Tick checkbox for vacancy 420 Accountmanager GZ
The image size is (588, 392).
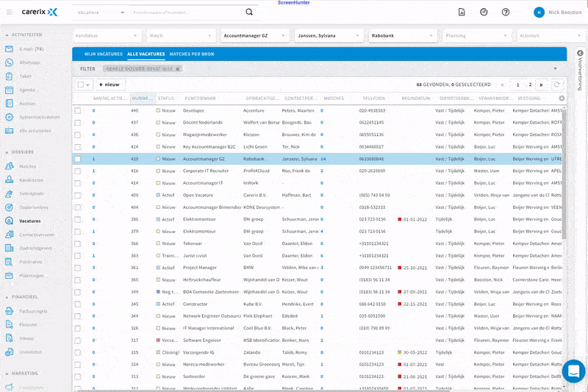tap(78, 159)
